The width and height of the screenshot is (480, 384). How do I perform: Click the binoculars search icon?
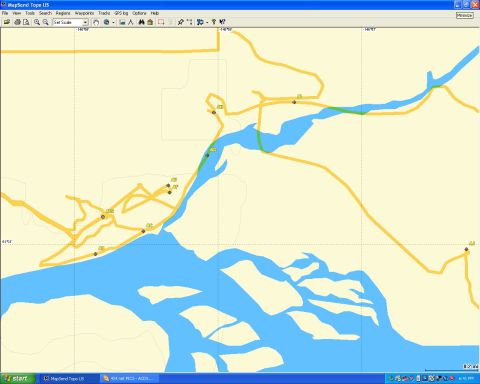pyautogui.click(x=141, y=22)
